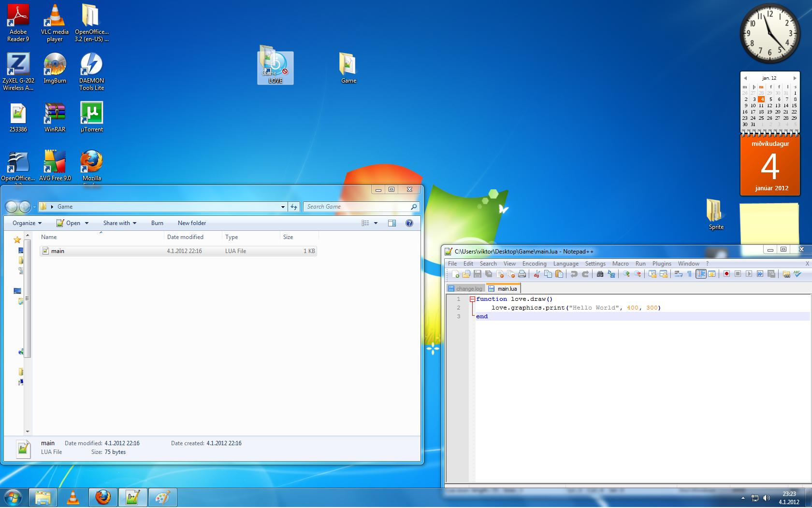The image size is (812, 508).
Task: Click the Open button in Explorer toolbar
Action: (69, 223)
